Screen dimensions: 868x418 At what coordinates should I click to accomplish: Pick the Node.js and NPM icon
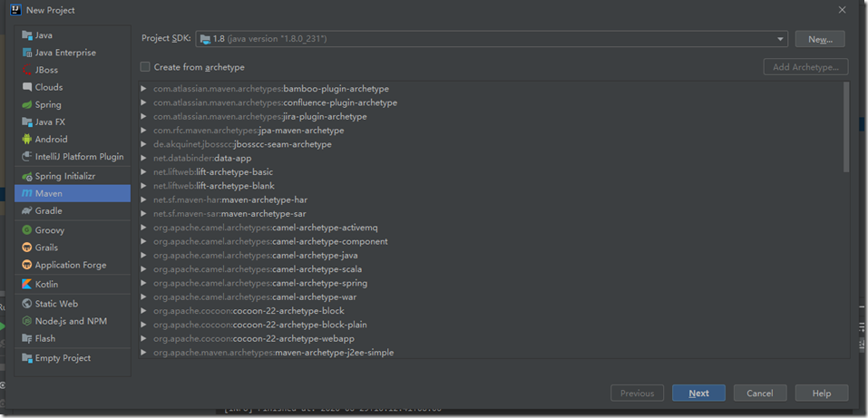[x=26, y=321]
